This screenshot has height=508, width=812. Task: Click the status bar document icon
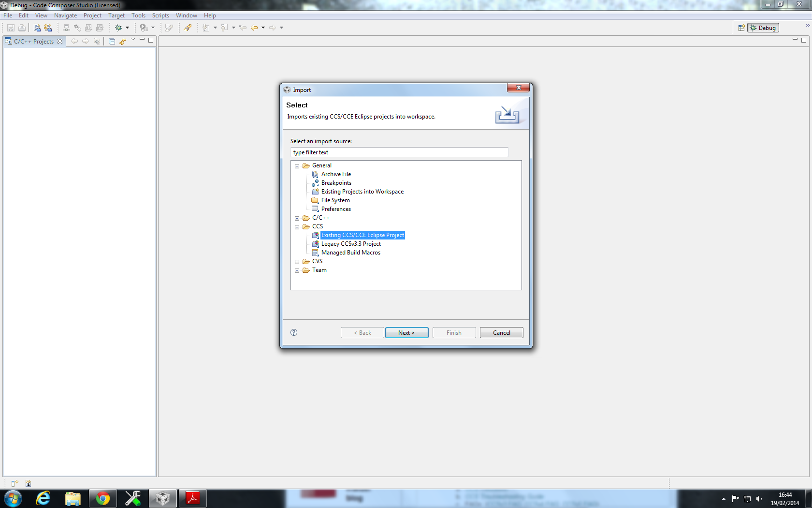28,483
